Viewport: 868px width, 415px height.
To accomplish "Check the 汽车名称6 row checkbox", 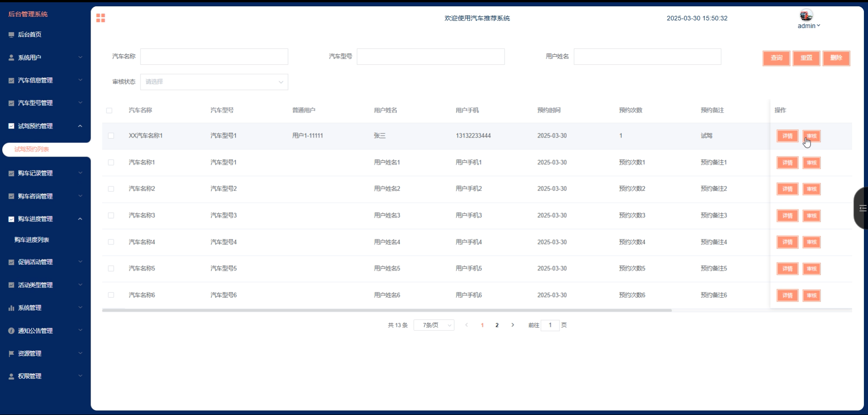I will 111,295.
